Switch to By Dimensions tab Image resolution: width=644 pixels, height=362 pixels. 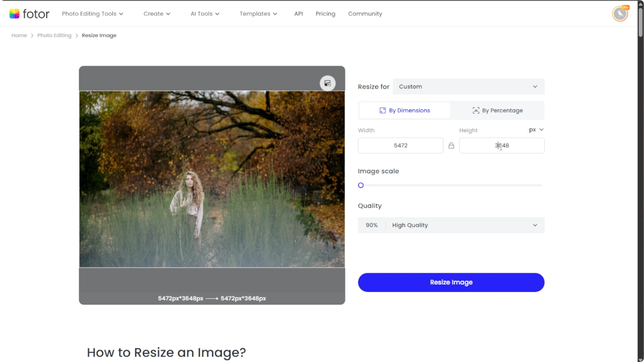pyautogui.click(x=405, y=110)
